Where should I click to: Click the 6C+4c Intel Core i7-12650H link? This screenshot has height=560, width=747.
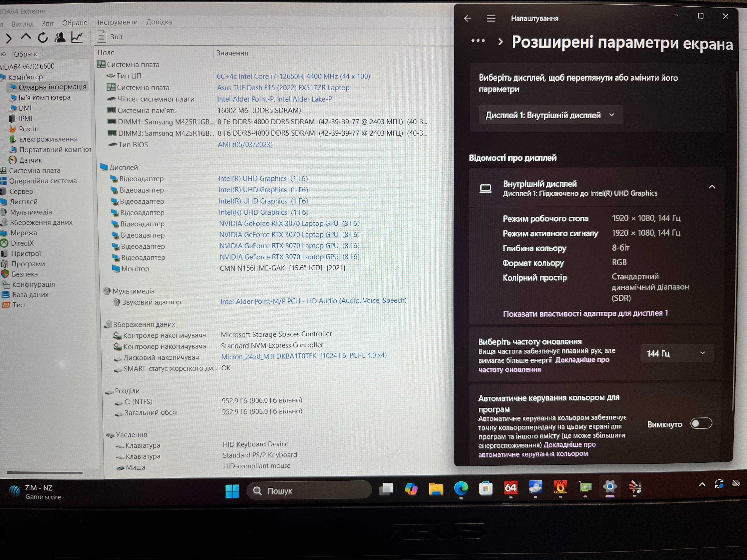293,76
